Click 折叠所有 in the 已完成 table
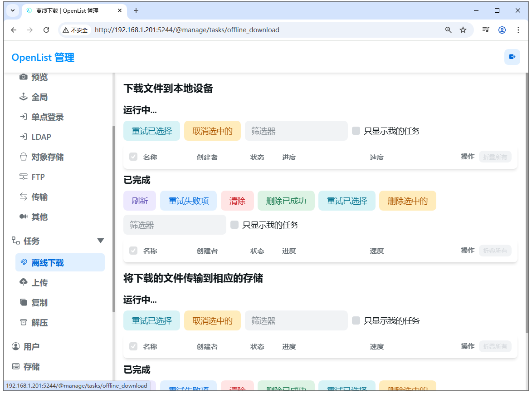 pos(495,251)
